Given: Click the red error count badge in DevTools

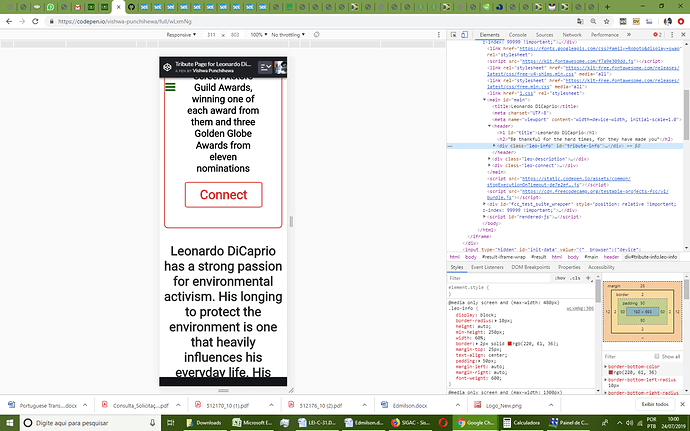Looking at the screenshot, I should (657, 35).
